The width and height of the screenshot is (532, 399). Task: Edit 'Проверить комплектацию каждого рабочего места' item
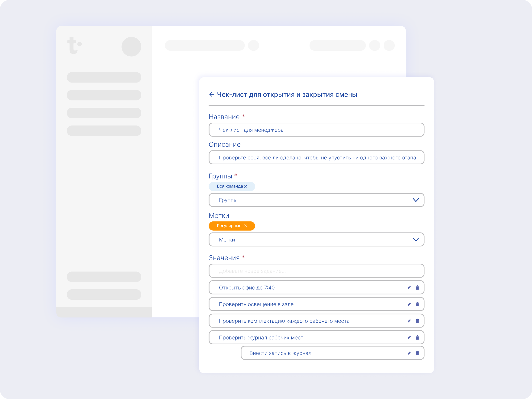pyautogui.click(x=409, y=321)
